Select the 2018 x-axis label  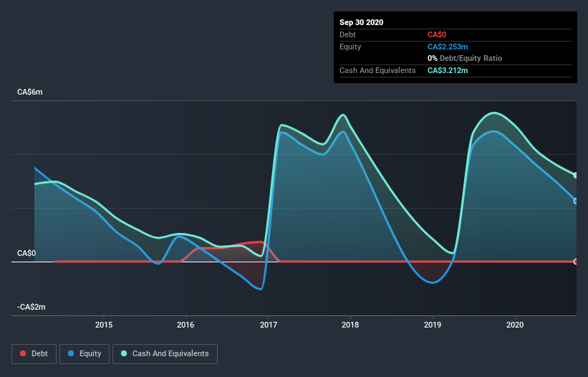[x=350, y=325]
